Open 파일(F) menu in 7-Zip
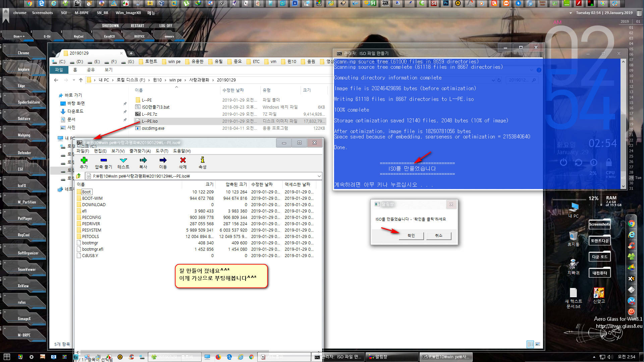 [x=83, y=151]
